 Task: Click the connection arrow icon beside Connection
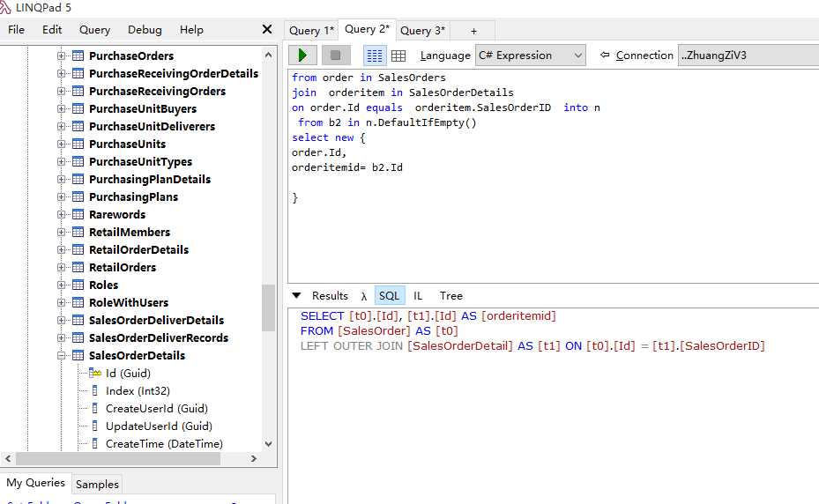coord(604,55)
